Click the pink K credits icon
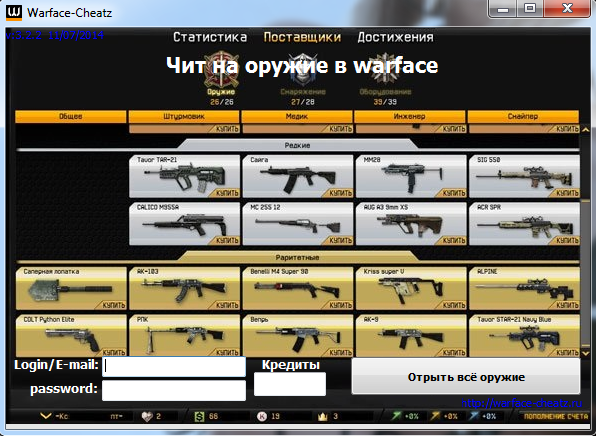This screenshot has width=596, height=436. pyautogui.click(x=262, y=417)
